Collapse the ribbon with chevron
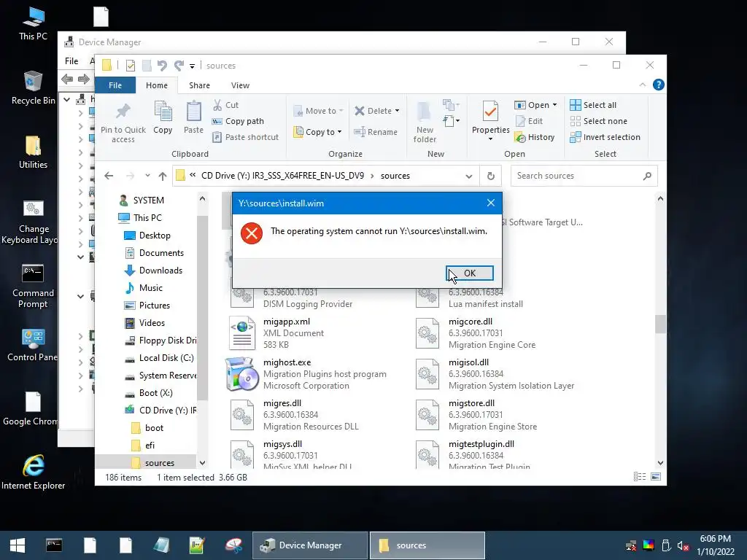The width and height of the screenshot is (747, 560). pyautogui.click(x=642, y=85)
